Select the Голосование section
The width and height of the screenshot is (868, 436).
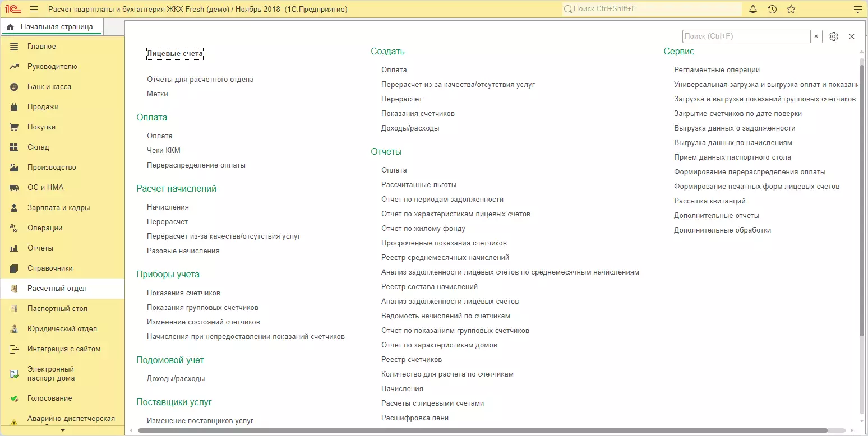tap(62, 398)
